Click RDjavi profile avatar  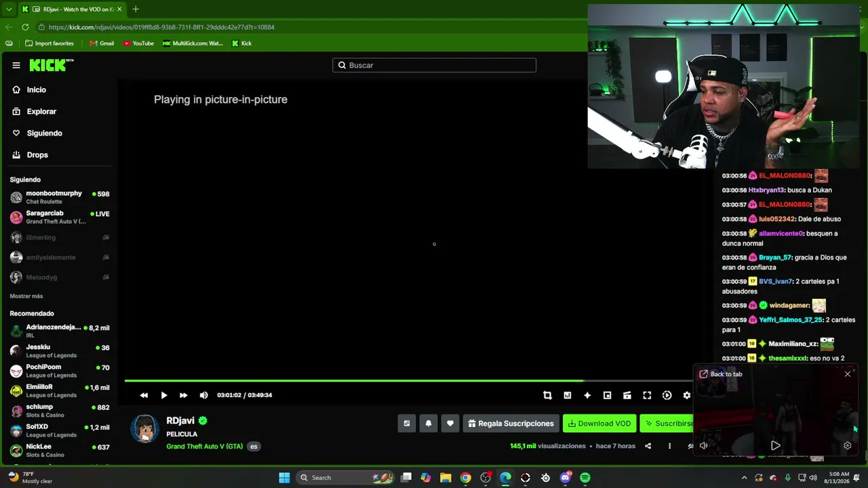point(144,428)
